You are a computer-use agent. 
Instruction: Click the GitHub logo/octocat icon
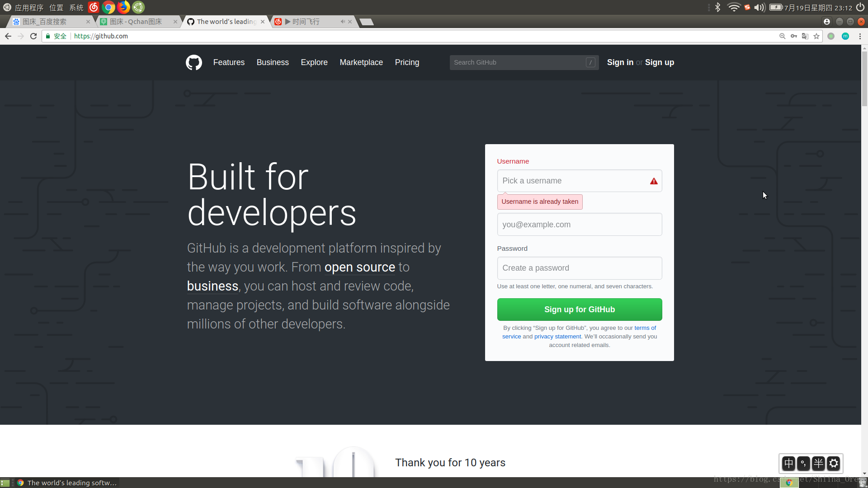[193, 62]
